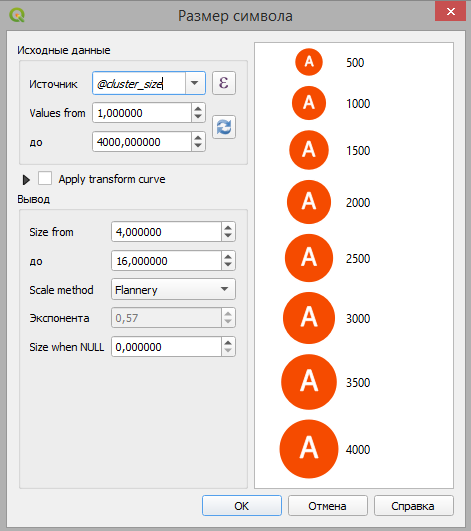Select the 4000 preview symbol circle
471x531 pixels.
point(309,449)
